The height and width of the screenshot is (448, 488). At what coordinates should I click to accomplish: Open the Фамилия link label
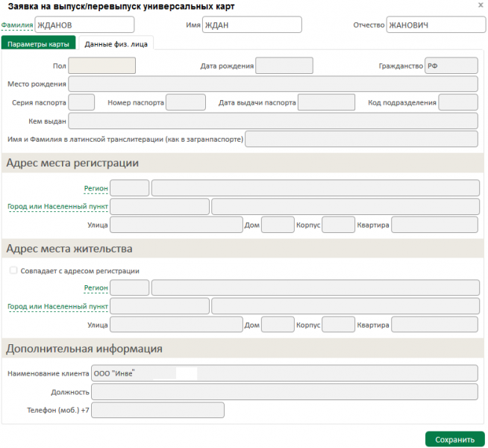17,25
